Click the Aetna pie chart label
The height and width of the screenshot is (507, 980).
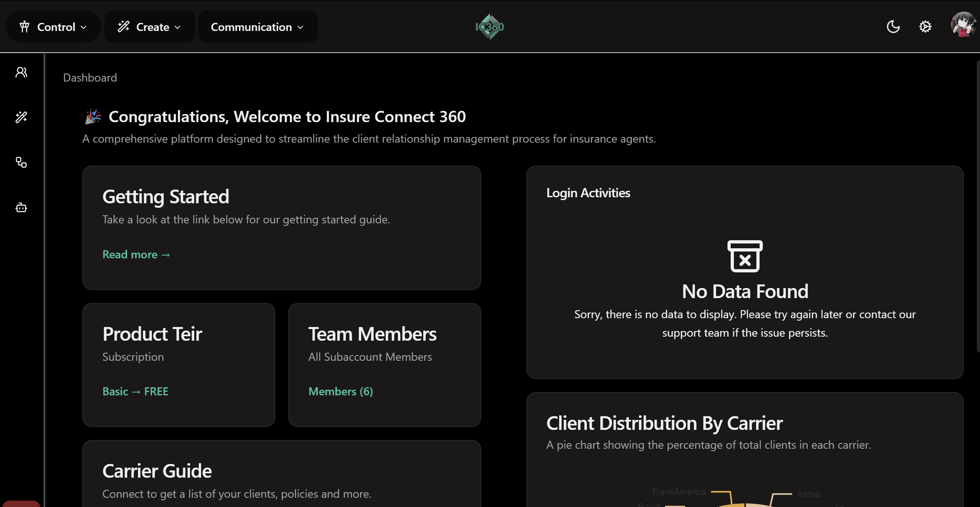[x=808, y=494]
